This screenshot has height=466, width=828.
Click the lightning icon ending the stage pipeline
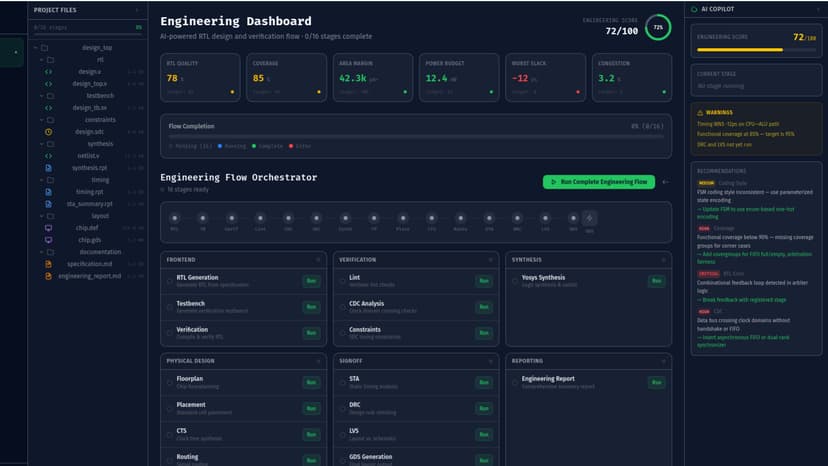[589, 218]
